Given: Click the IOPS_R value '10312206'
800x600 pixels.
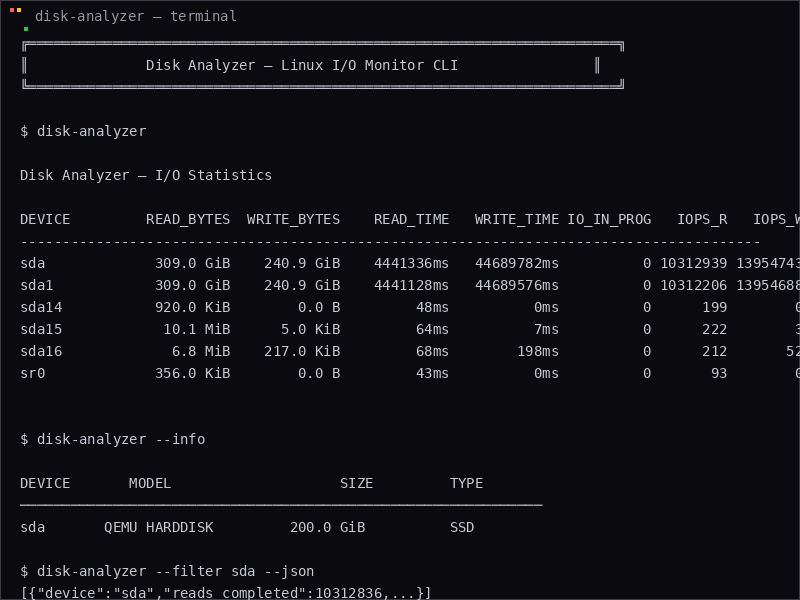Looking at the screenshot, I should pyautogui.click(x=693, y=286).
